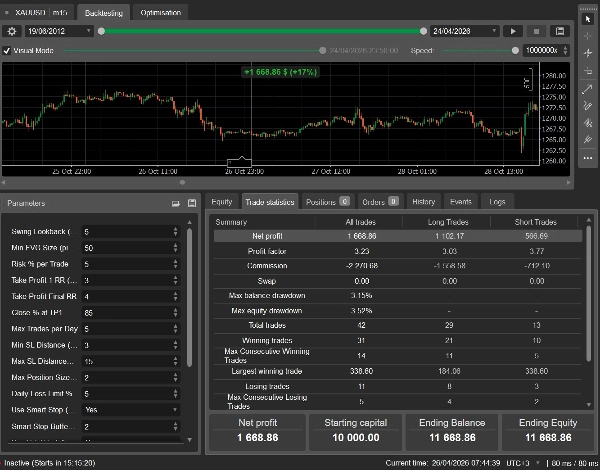Click the Short Trades column header
This screenshot has height=470, width=600.
(535, 222)
